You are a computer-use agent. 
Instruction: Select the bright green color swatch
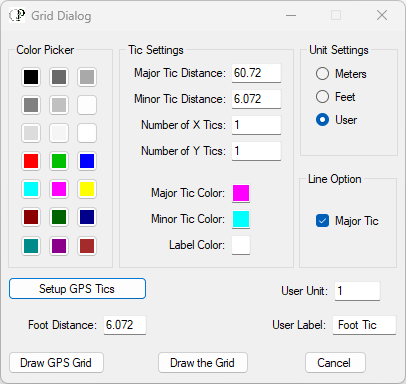coord(59,161)
